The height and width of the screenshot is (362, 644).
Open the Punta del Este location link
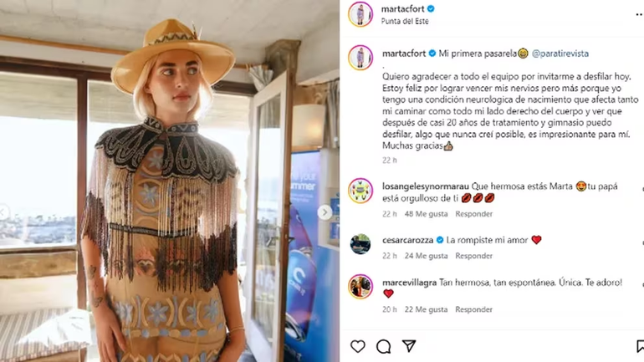click(405, 22)
